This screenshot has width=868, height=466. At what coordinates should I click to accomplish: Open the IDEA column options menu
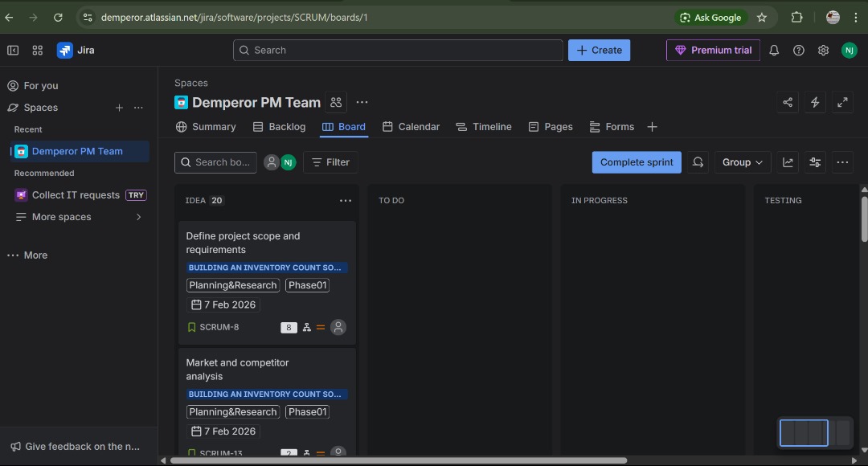pos(346,200)
